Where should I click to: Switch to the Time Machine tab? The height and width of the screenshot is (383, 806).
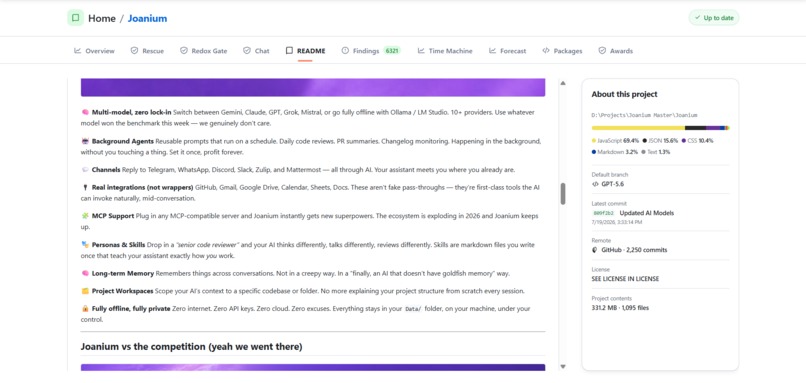445,51
